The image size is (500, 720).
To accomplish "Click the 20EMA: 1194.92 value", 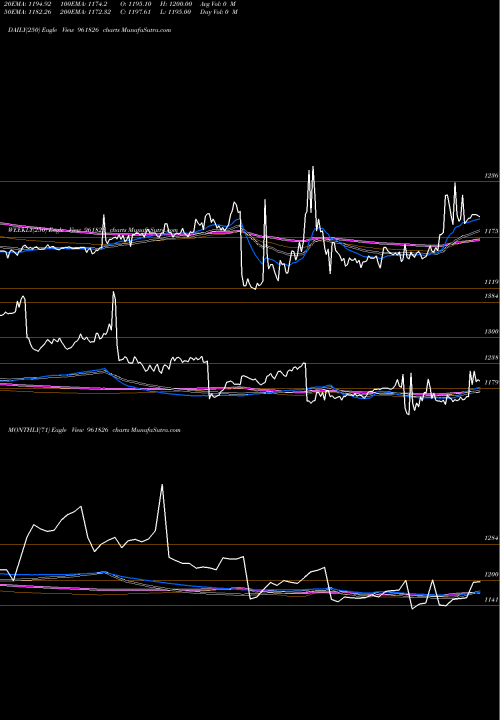I will (28, 4).
